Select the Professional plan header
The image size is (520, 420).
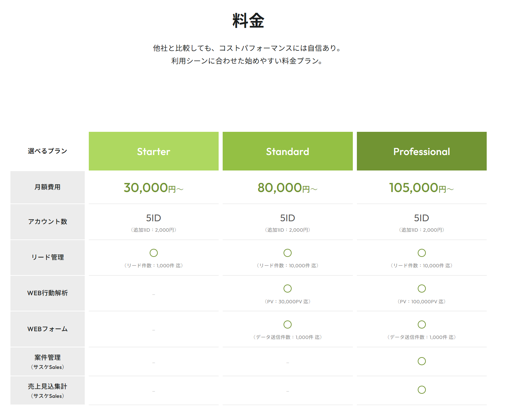tap(421, 151)
